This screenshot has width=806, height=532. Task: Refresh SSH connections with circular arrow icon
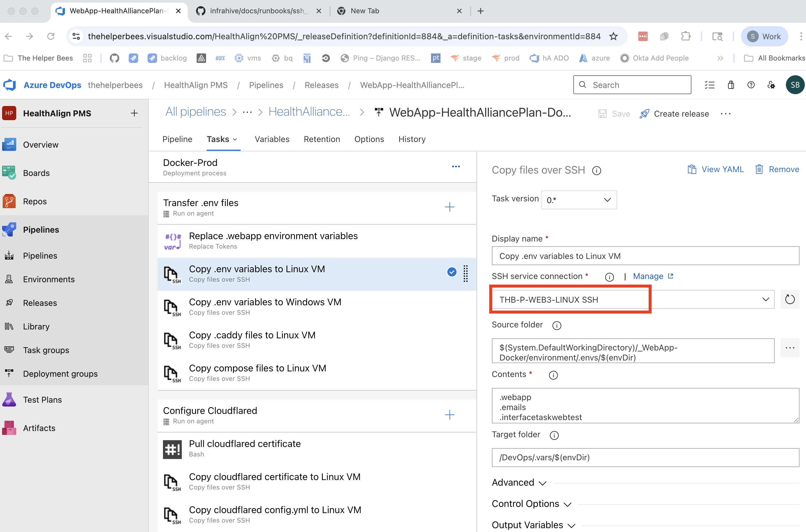(790, 299)
